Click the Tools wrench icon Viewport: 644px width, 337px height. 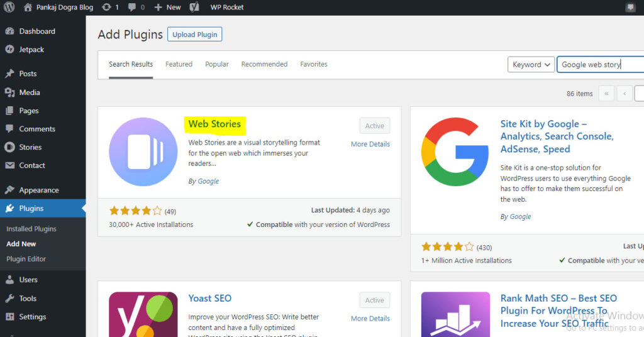click(10, 299)
